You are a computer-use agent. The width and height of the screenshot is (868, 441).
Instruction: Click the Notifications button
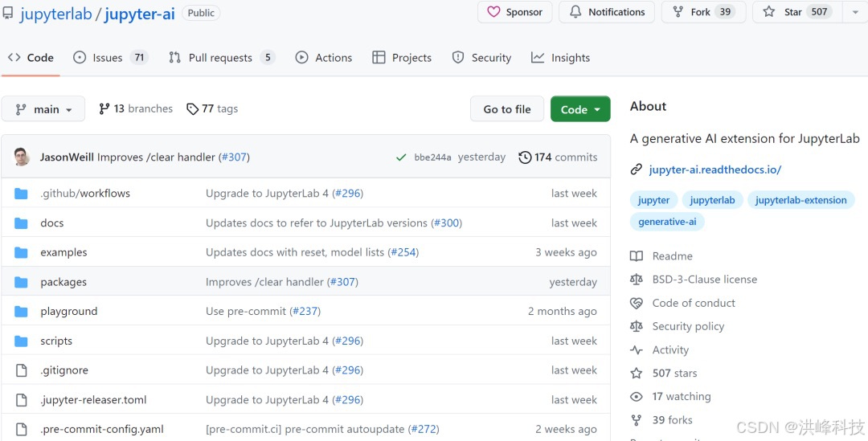[607, 12]
